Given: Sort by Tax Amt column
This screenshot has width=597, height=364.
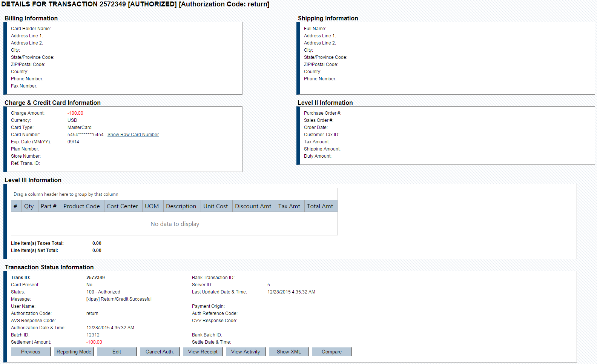Looking at the screenshot, I should [289, 206].
